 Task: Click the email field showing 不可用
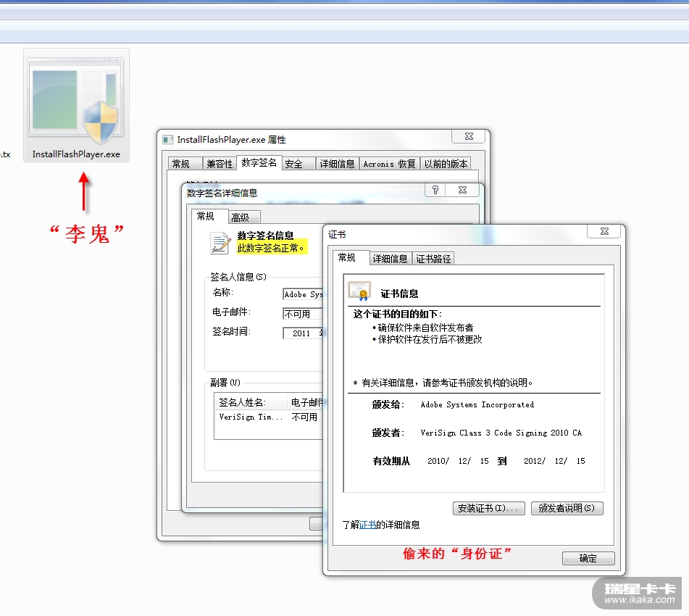click(x=303, y=314)
